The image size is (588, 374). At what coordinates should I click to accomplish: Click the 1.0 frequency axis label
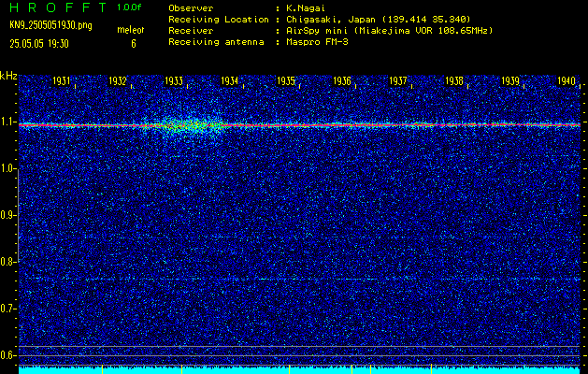tap(7, 169)
